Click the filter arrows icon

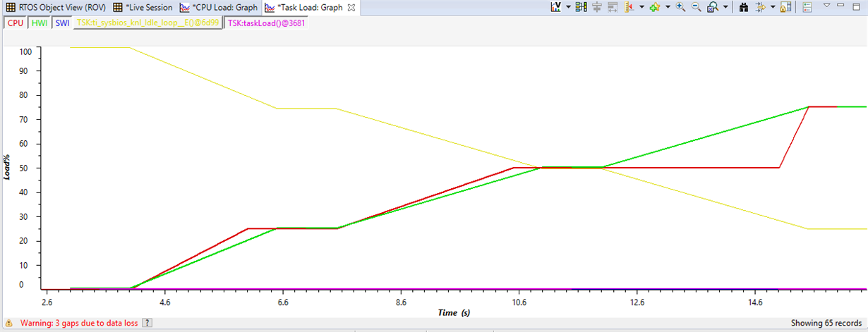tap(760, 7)
